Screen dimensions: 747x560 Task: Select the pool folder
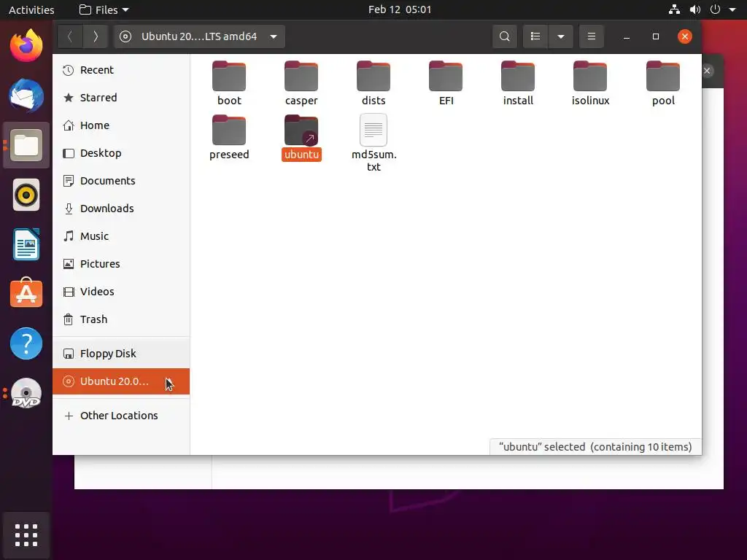(x=663, y=83)
